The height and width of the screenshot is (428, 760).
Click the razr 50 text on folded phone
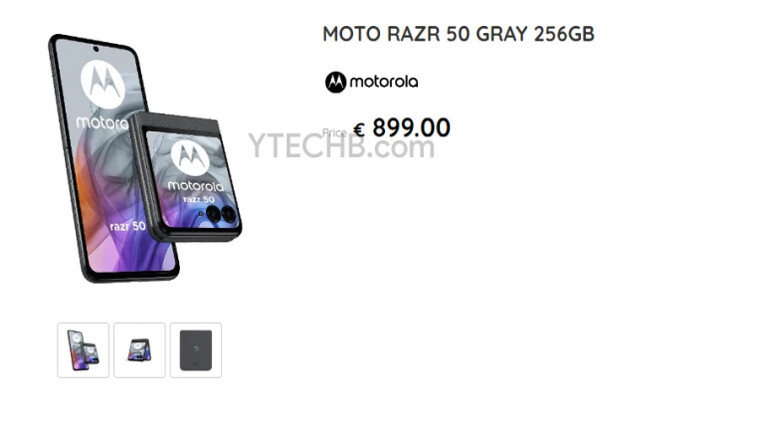[x=199, y=199]
